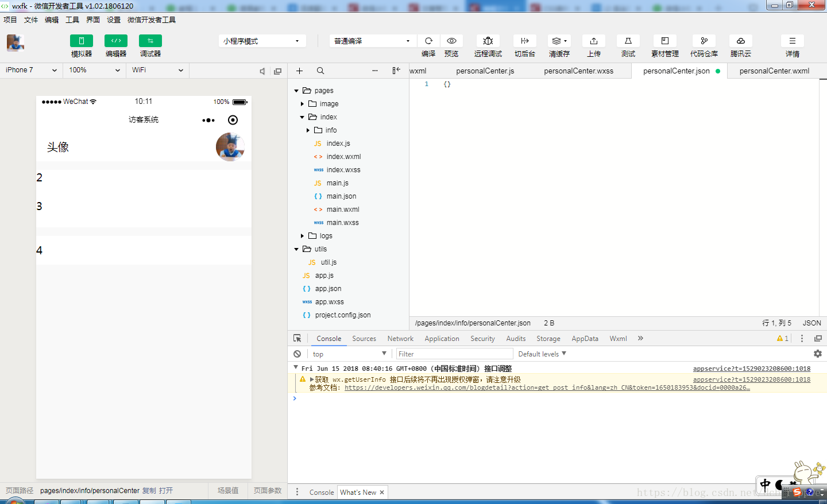827x504 pixels.
Task: Open the Sources devtools tab
Action: (364, 339)
